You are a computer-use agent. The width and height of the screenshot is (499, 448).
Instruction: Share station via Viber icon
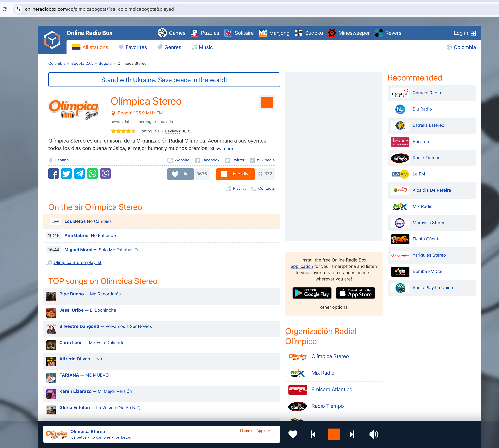(x=106, y=174)
